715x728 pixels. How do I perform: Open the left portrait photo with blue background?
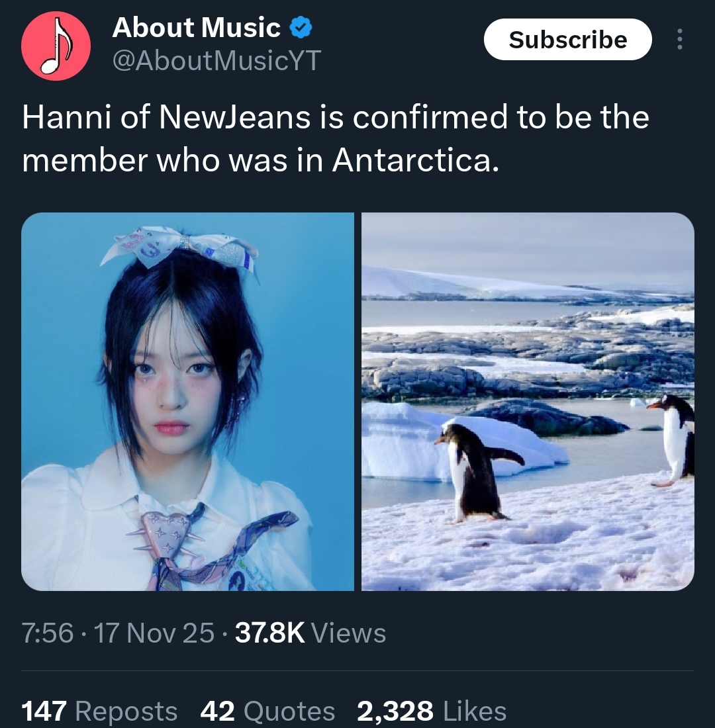[x=188, y=402]
